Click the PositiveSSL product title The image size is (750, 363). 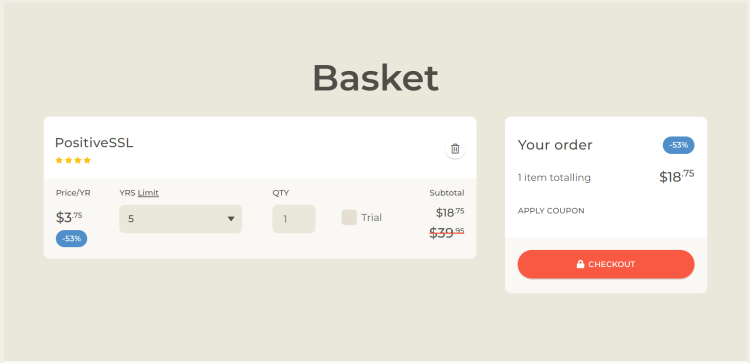point(94,143)
